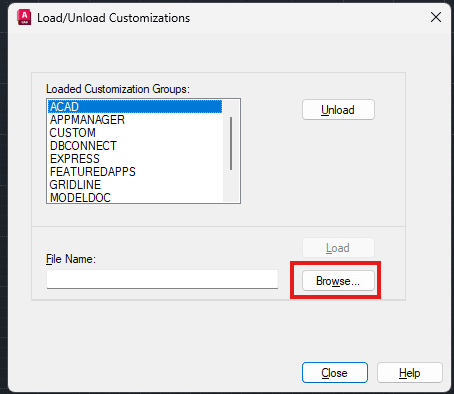Focus the File Name text field
The height and width of the screenshot is (394, 454).
pyautogui.click(x=162, y=279)
